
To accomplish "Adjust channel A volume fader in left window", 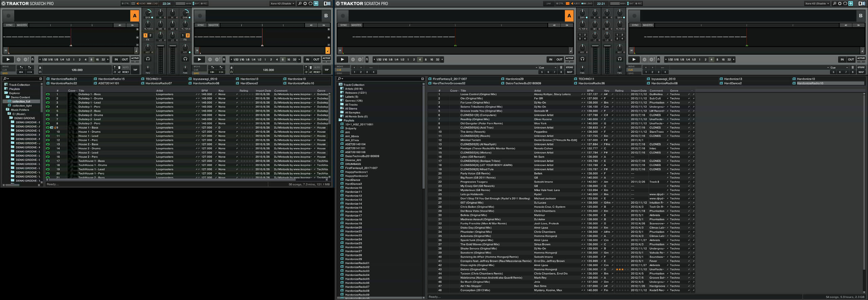I will 160,46.
